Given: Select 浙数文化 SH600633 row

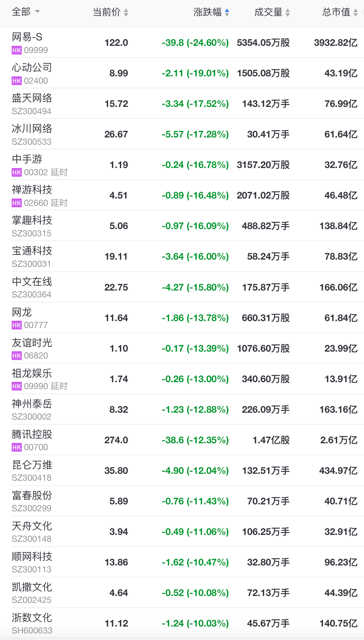Looking at the screenshot, I should click(182, 623).
